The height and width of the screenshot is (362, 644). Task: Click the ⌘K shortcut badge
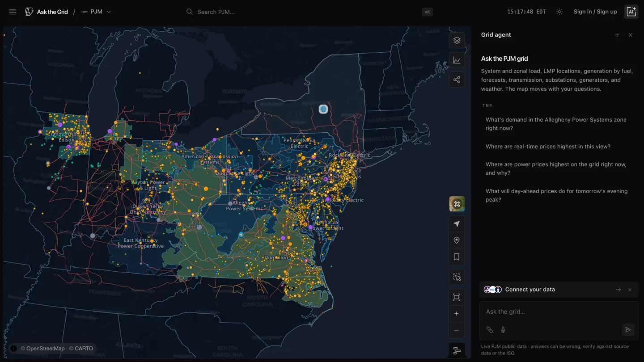pos(427,12)
